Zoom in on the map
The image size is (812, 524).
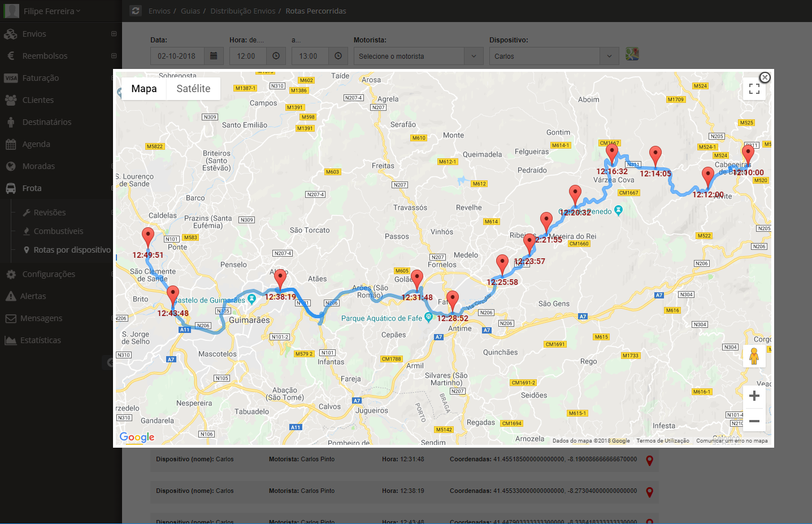click(x=754, y=396)
